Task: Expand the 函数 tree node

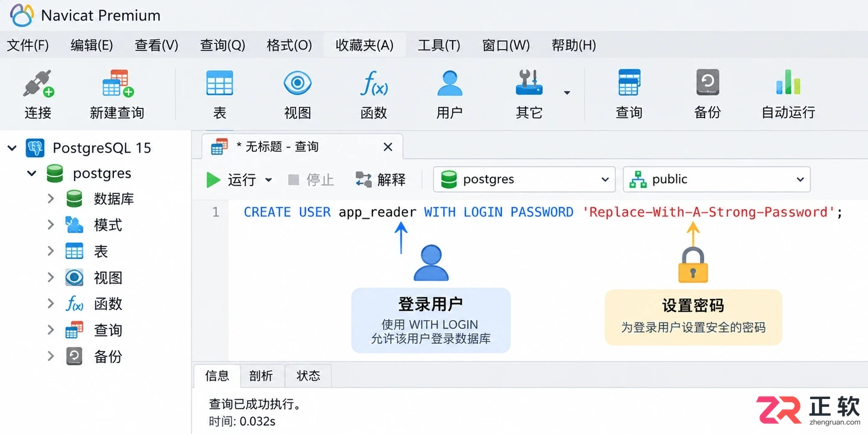Action: click(51, 304)
